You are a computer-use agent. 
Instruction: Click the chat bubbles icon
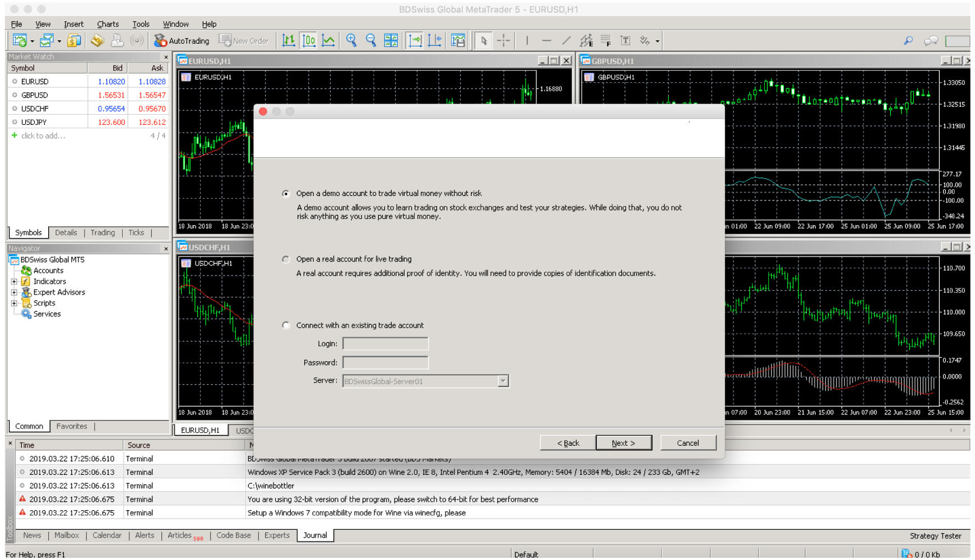931,40
